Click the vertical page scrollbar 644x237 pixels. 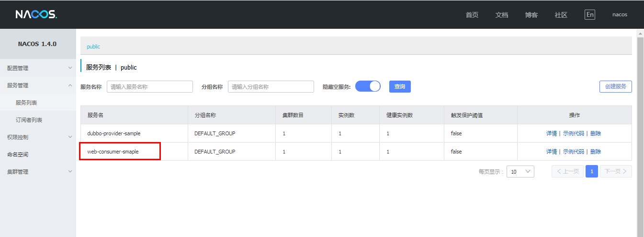coord(640,137)
